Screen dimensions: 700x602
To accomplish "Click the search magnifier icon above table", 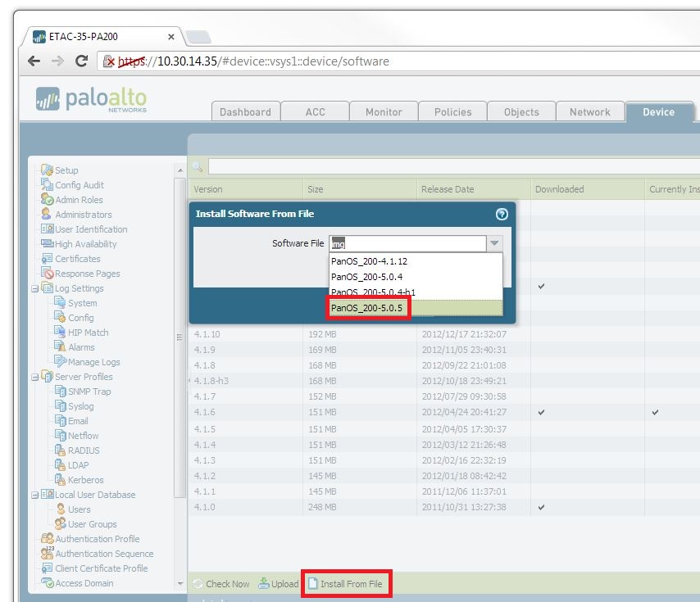I will (x=198, y=167).
